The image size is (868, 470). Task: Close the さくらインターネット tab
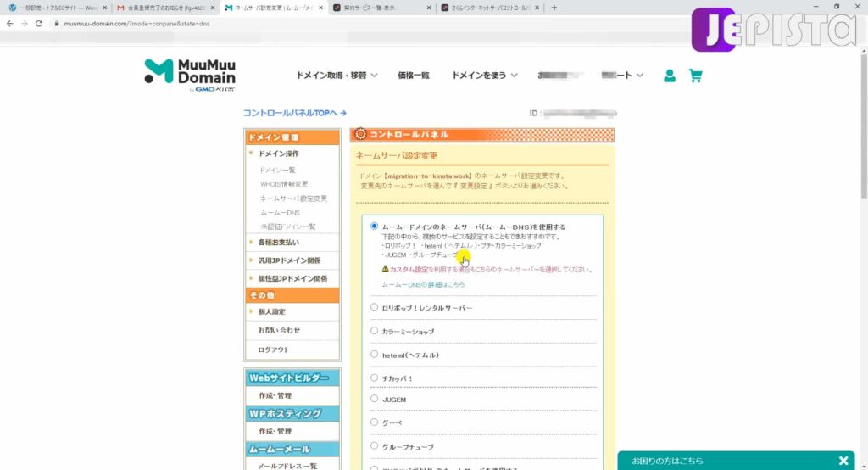[x=537, y=8]
